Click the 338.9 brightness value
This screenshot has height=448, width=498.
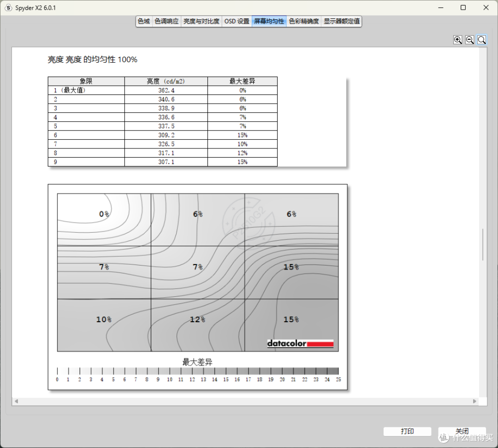(166, 108)
